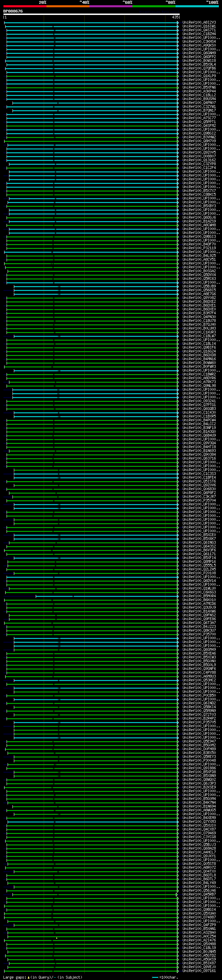Screen dimensions: 222x980
Task: Select label UniRef100_Q16G24
Action: point(199,351)
